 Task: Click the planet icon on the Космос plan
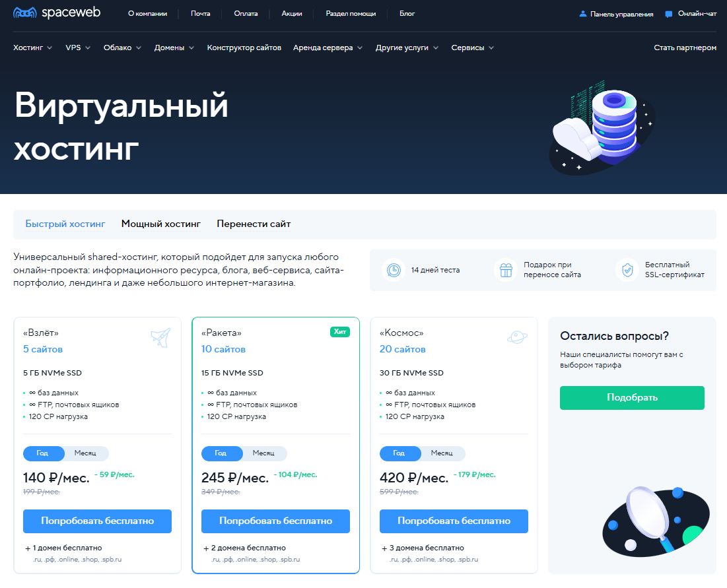tap(517, 337)
